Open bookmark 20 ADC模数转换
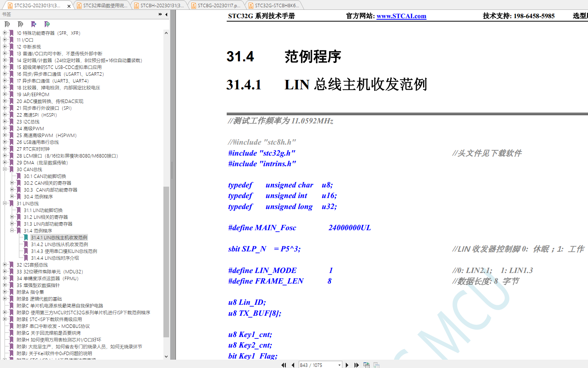The width and height of the screenshot is (588, 368). pyautogui.click(x=50, y=101)
